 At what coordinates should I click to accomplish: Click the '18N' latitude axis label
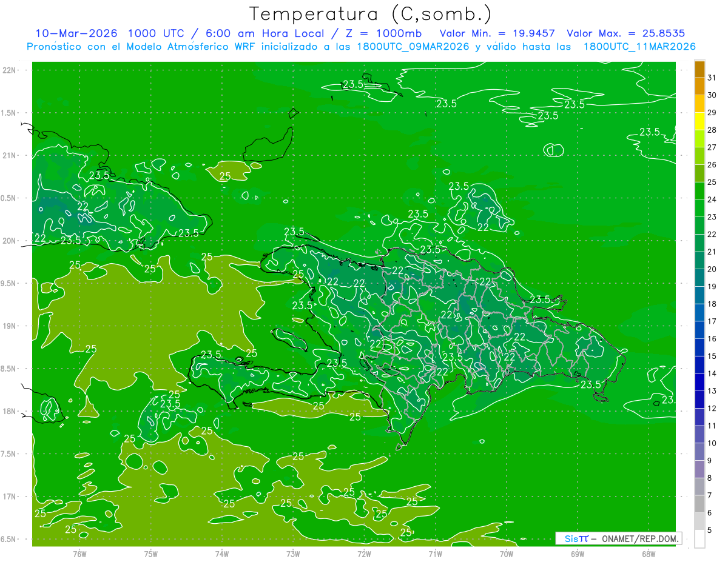click(x=9, y=412)
